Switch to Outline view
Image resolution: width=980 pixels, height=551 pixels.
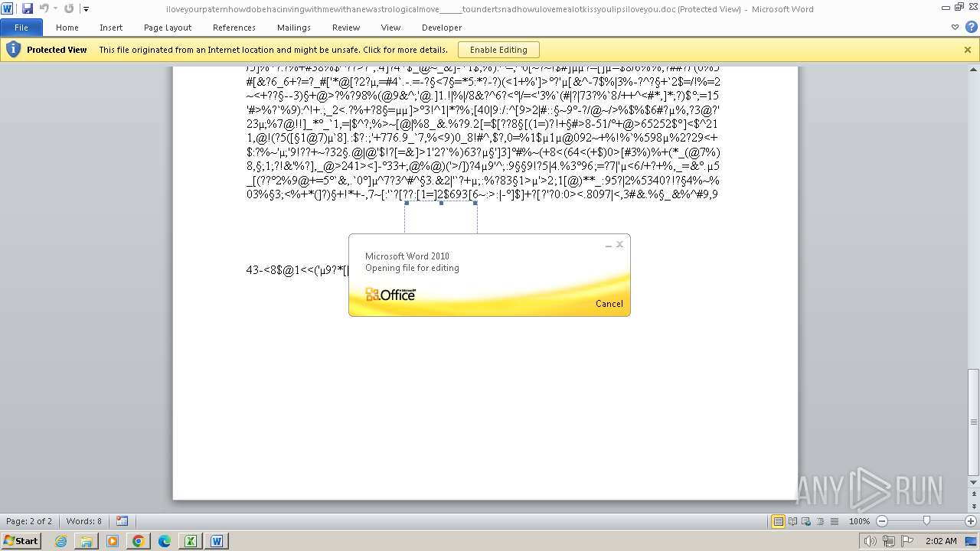(819, 521)
